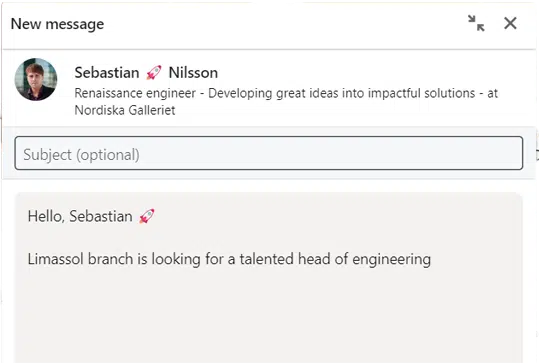This screenshot has height=363, width=539.
Task: Open Sebastian Nilsson's profile photo
Action: (x=36, y=79)
